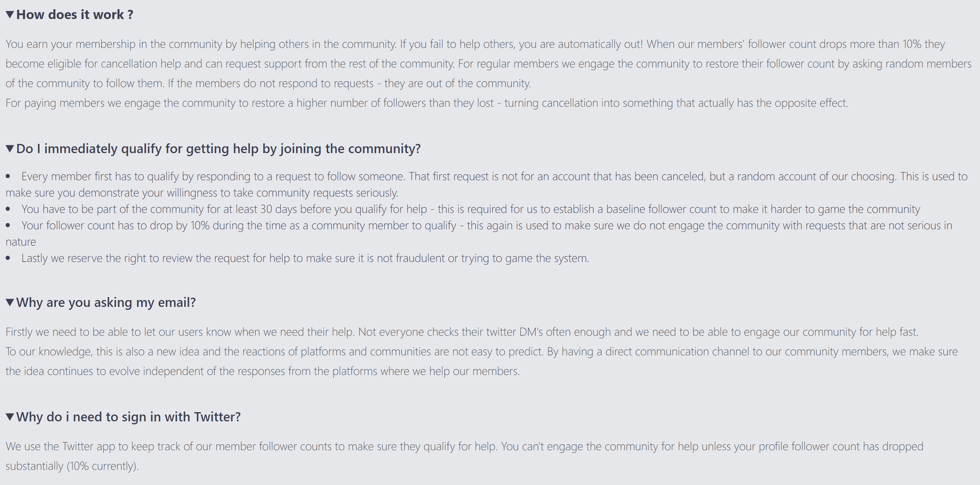Click the bullet dot before 'Every member first'

pyautogui.click(x=8, y=177)
